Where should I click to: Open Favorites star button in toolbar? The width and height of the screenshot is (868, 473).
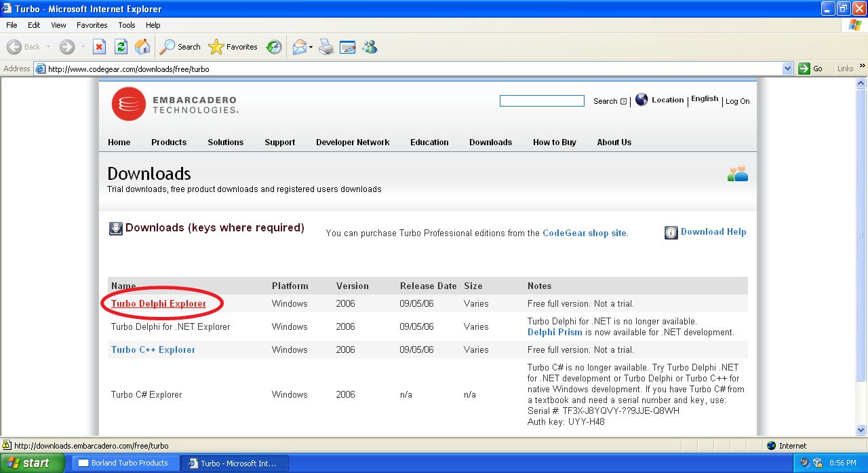point(233,47)
